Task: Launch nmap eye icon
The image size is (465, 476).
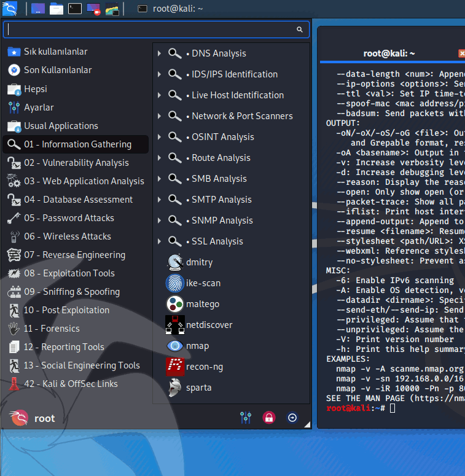Action: tap(175, 346)
